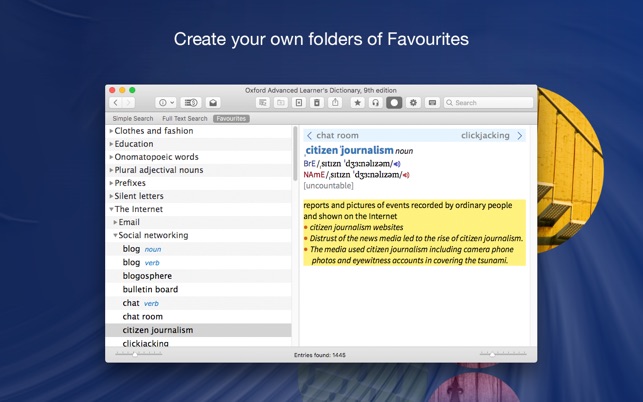Expand the Silent letters folder
The height and width of the screenshot is (402, 643).
(x=111, y=196)
